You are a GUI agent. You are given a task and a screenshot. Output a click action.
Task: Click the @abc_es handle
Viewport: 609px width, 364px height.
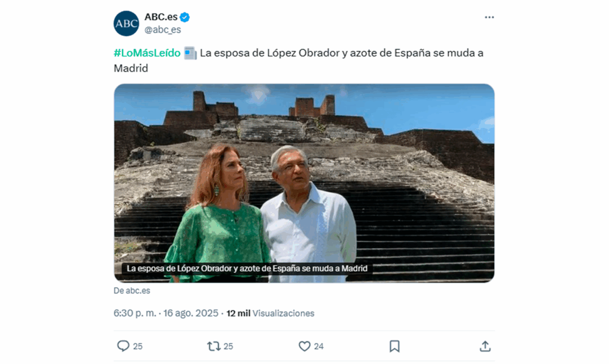162,30
